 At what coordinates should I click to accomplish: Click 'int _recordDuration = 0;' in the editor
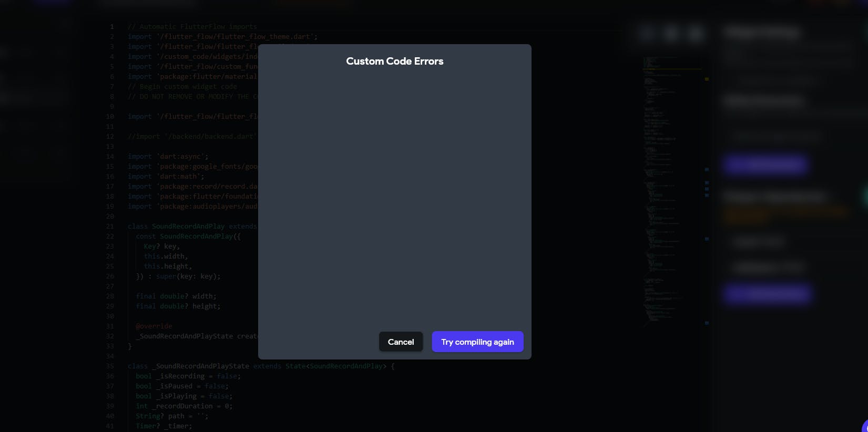[x=184, y=406]
